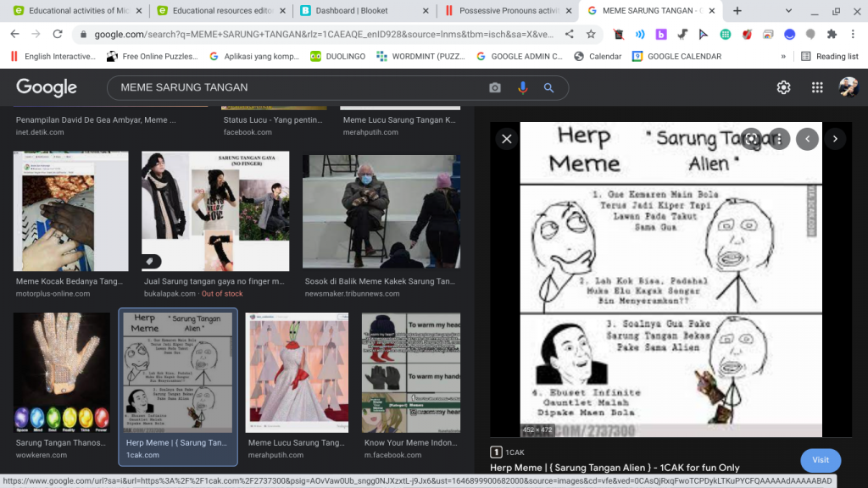Open the preview's three-dot more options menu
The width and height of the screenshot is (868, 488).
779,139
